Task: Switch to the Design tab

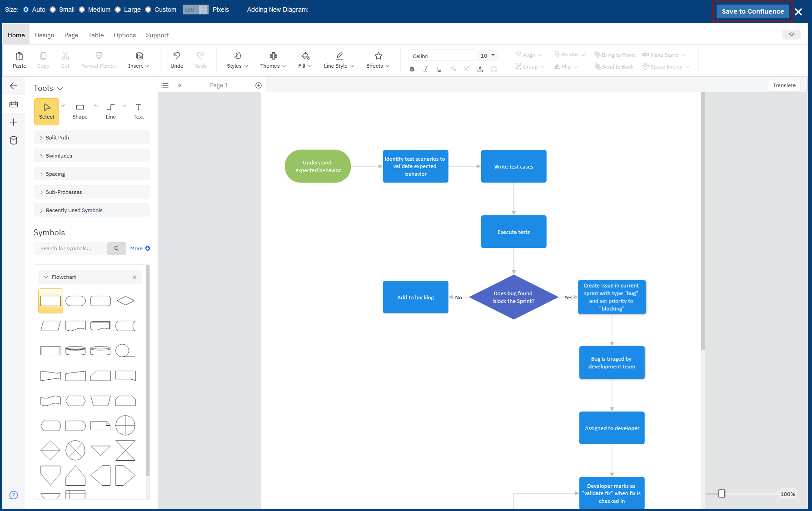Action: point(44,35)
